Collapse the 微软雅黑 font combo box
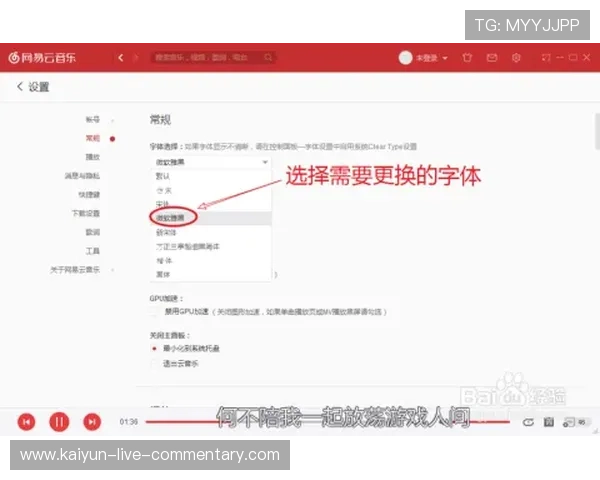Image resolution: width=600 pixels, height=480 pixels. tap(210, 162)
